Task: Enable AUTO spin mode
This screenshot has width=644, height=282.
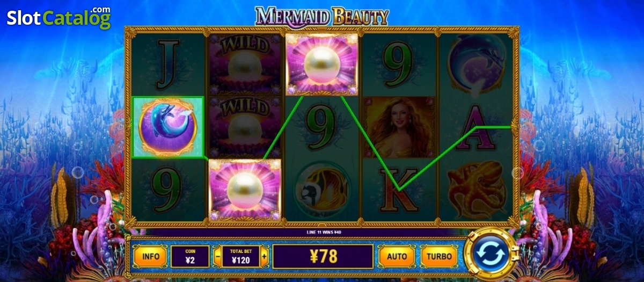Action: click(397, 256)
